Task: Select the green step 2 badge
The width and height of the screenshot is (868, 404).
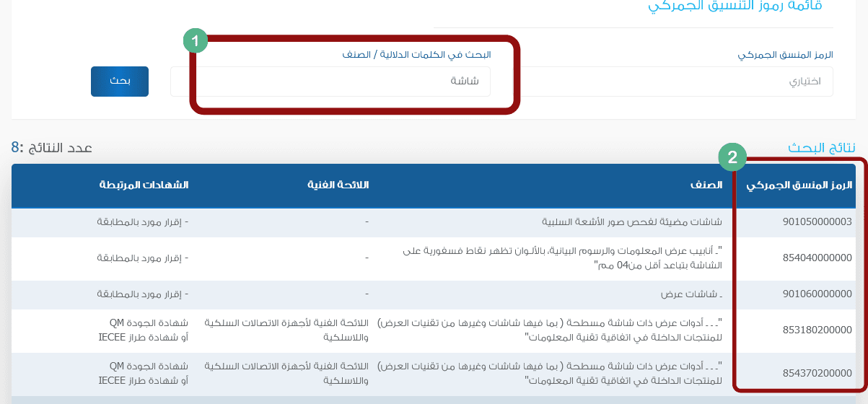Action: click(732, 157)
